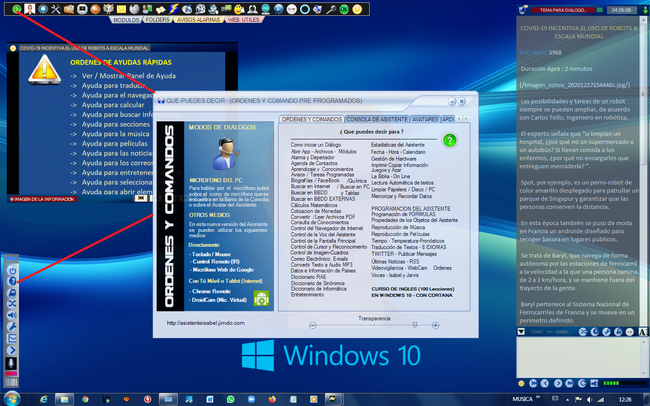
Task: Click 'CURSO DE INGLES (100 Lecciones)' entry
Action: [412, 289]
